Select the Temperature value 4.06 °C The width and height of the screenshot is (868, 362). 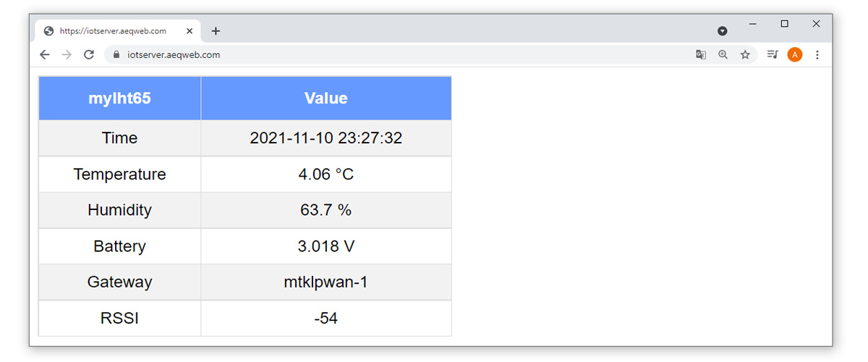pos(326,174)
